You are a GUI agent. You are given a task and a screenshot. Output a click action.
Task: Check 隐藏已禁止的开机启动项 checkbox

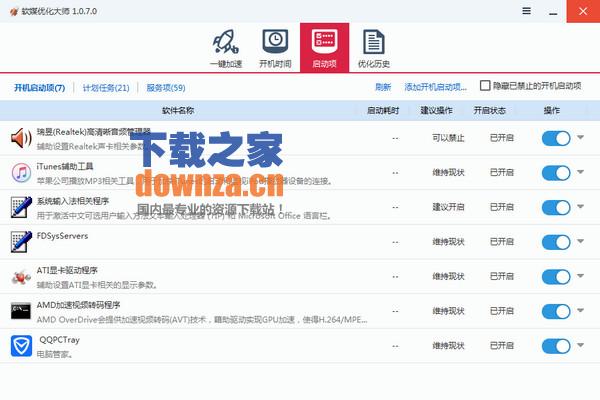pyautogui.click(x=485, y=85)
